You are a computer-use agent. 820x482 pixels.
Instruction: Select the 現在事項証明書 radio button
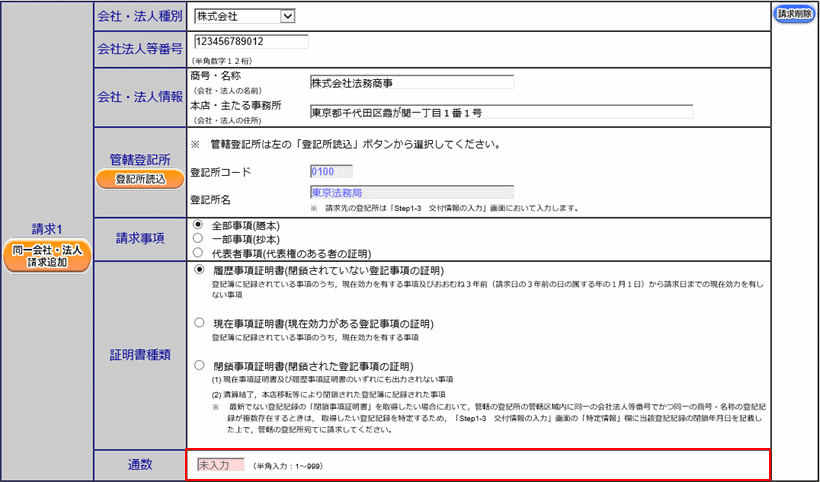(x=199, y=323)
